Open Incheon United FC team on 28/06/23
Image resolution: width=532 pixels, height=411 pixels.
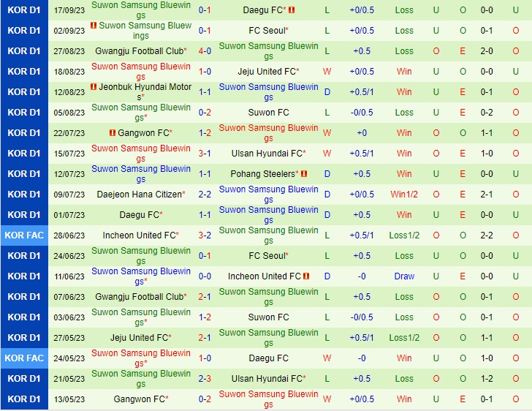(141, 235)
